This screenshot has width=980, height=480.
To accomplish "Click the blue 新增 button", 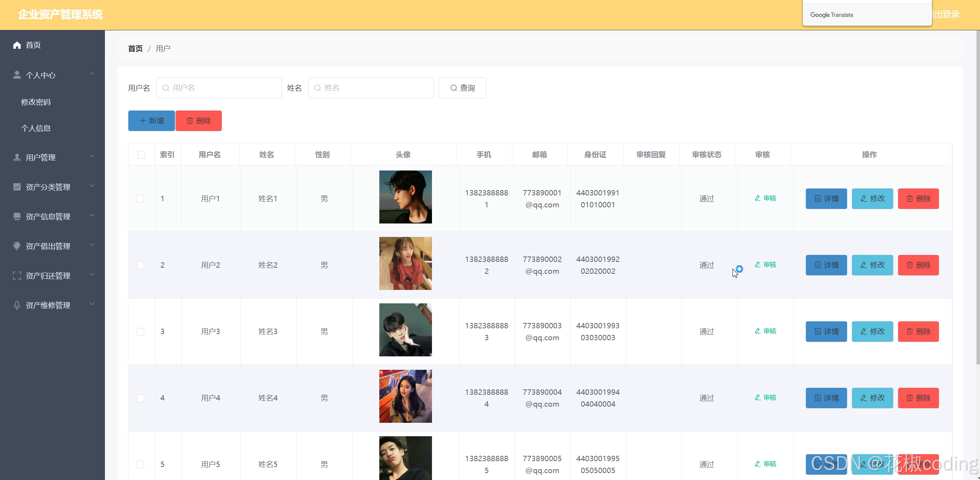I will pos(151,121).
